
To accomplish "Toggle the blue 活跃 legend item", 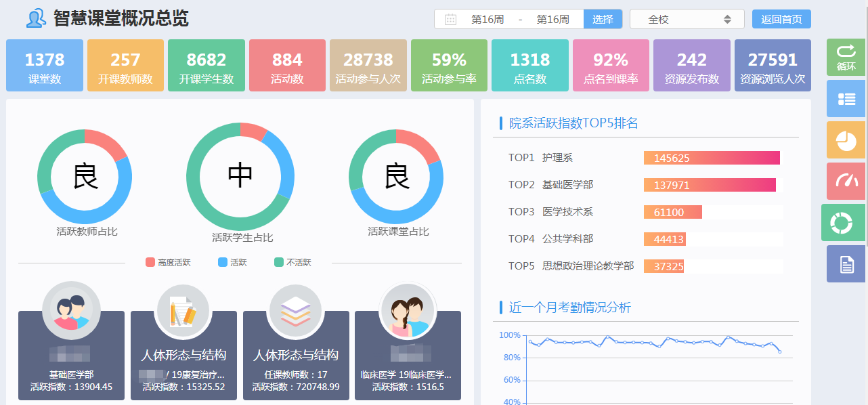I will 232,262.
